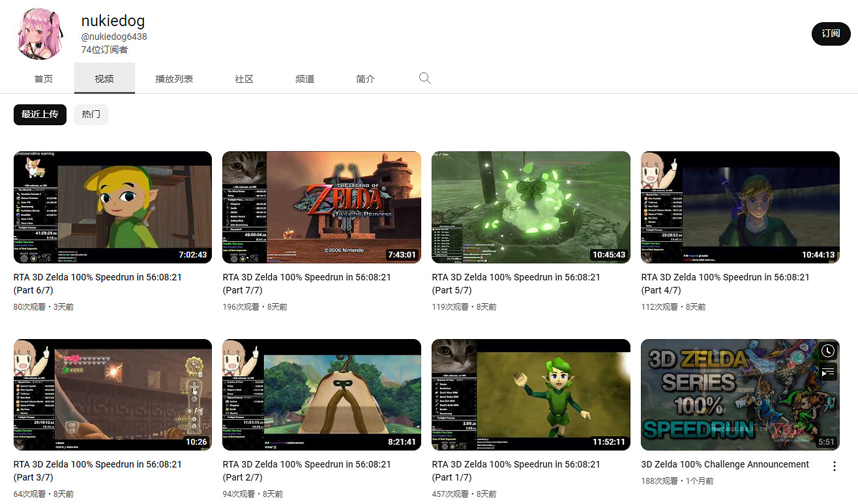Play the Part 7/7 Twilight Princess thumbnail

(321, 207)
